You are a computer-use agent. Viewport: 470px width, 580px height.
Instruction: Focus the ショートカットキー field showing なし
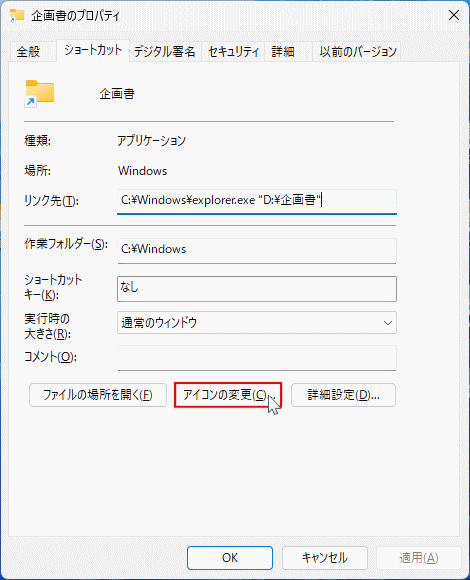click(257, 289)
